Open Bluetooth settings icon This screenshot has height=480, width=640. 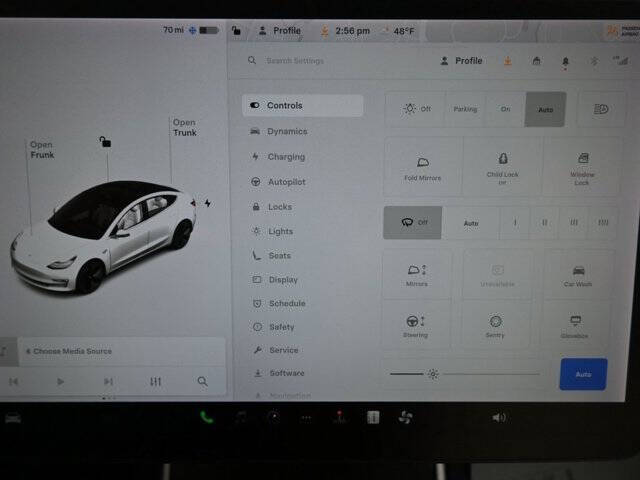pyautogui.click(x=594, y=61)
